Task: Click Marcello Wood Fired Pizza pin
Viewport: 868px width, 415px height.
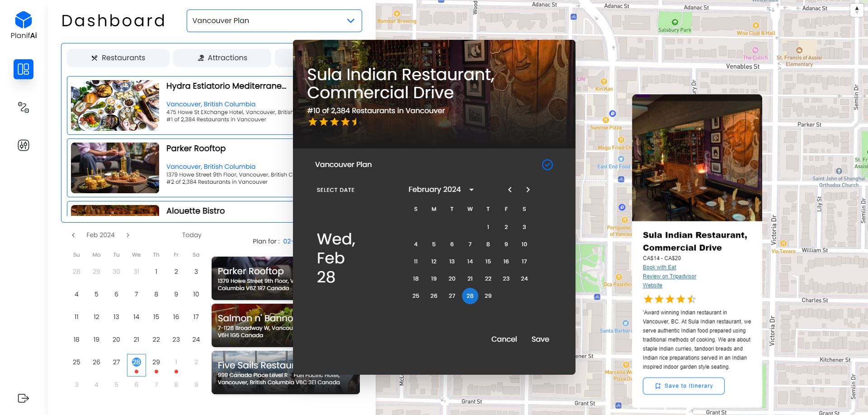Action: pos(626,365)
